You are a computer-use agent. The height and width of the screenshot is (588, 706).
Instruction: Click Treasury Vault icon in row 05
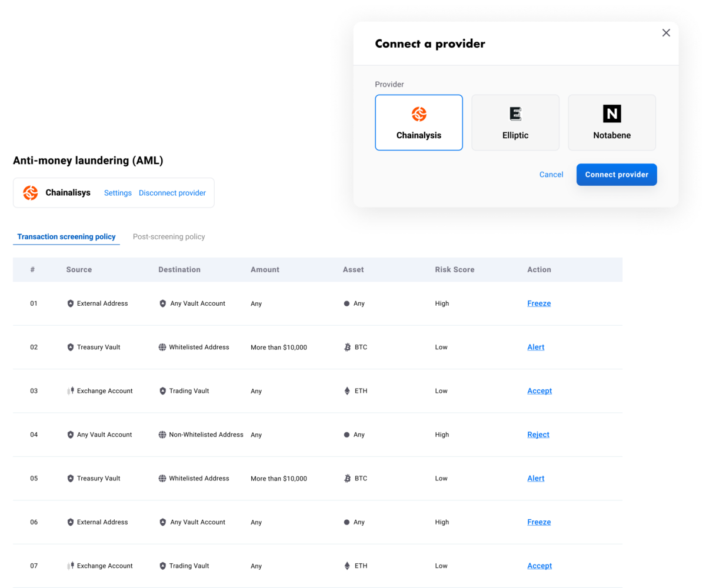[x=71, y=478]
